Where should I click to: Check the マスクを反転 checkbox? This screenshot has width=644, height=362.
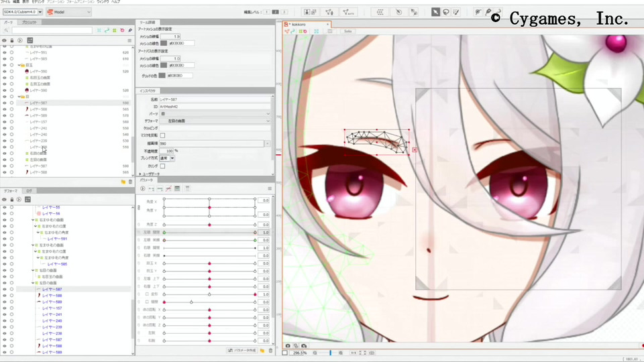[x=162, y=135]
